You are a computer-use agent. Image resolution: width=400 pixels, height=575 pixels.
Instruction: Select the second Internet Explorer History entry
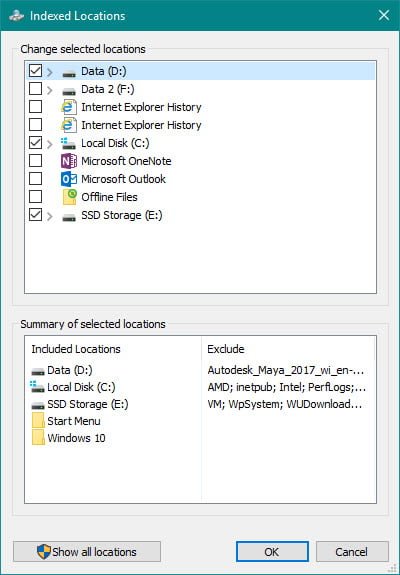141,125
